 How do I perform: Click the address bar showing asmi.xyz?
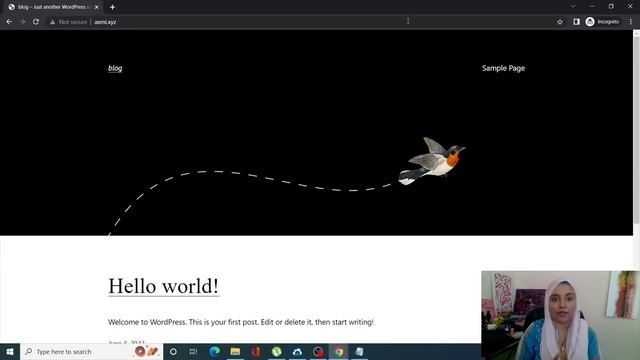pyautogui.click(x=302, y=22)
